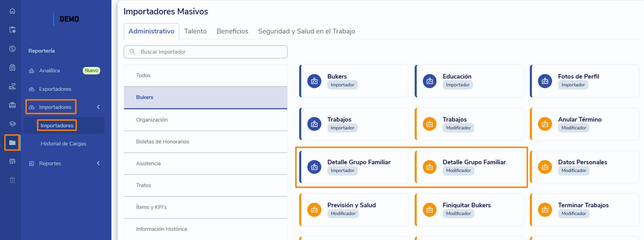644x240 pixels.
Task: Click the Bukers importer card icon
Action: point(314,81)
